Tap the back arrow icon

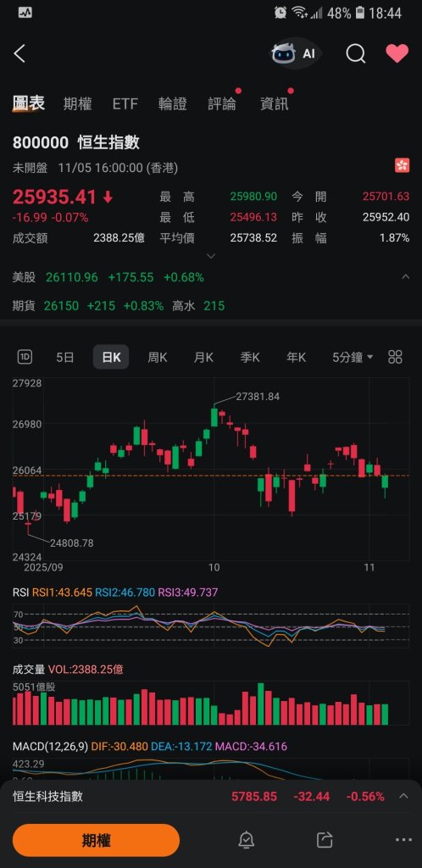pyautogui.click(x=19, y=53)
